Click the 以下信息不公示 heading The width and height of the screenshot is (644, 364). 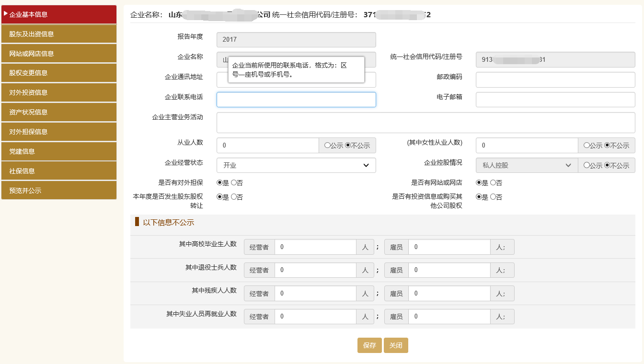[168, 223]
